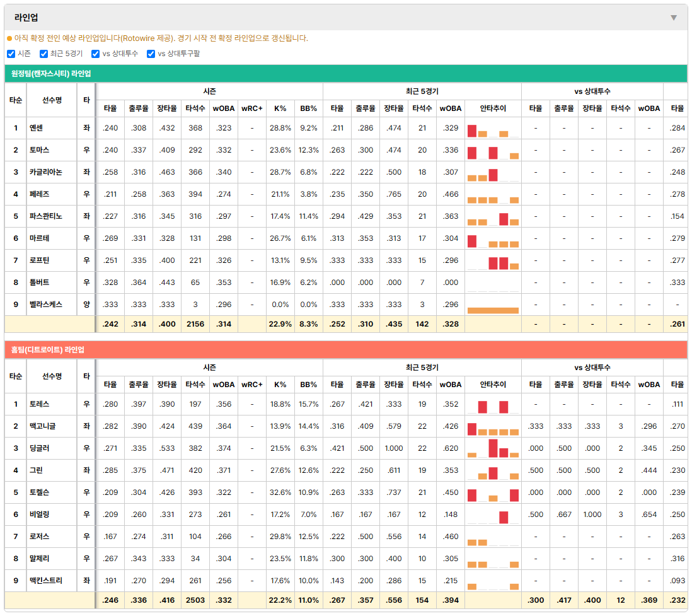Viewport: 692px width, 616px height.
Task: Click the orange notice dot icon
Action: (9, 38)
